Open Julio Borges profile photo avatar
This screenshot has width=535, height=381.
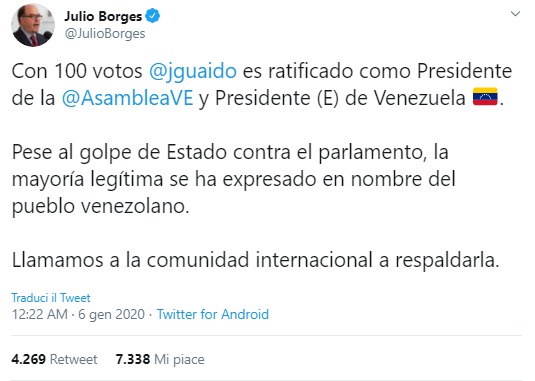point(33,25)
